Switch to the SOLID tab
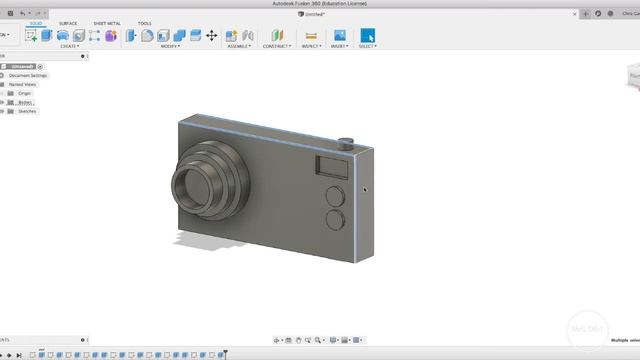Viewport: 640px width, 360px height. pos(36,23)
